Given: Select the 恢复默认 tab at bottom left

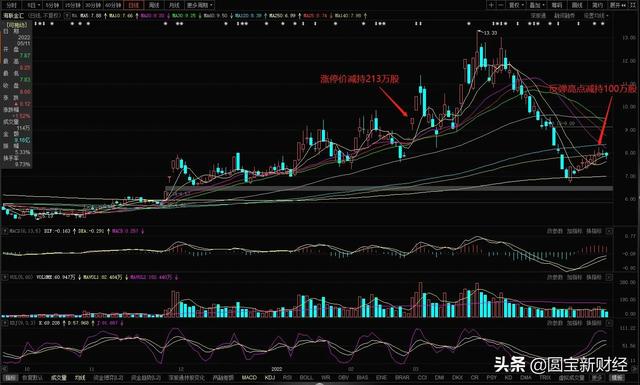Looking at the screenshot, I should 32,378.
